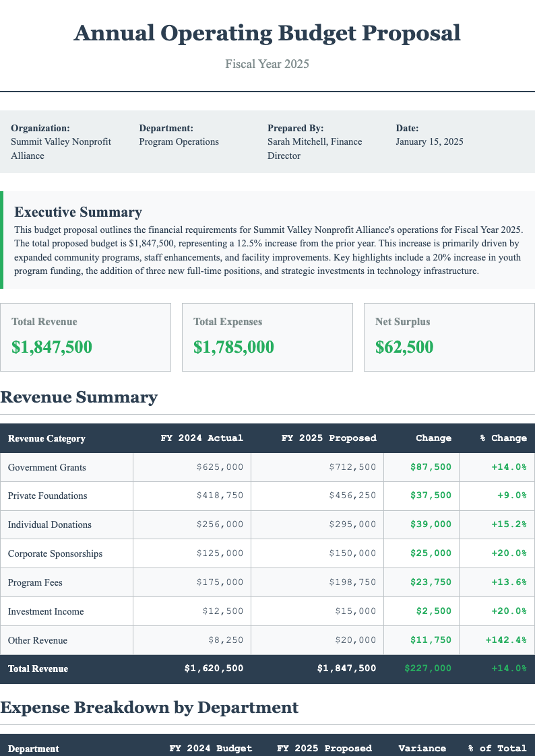The width and height of the screenshot is (535, 756).
Task: Select the Total Revenue summary card
Action: tap(86, 337)
